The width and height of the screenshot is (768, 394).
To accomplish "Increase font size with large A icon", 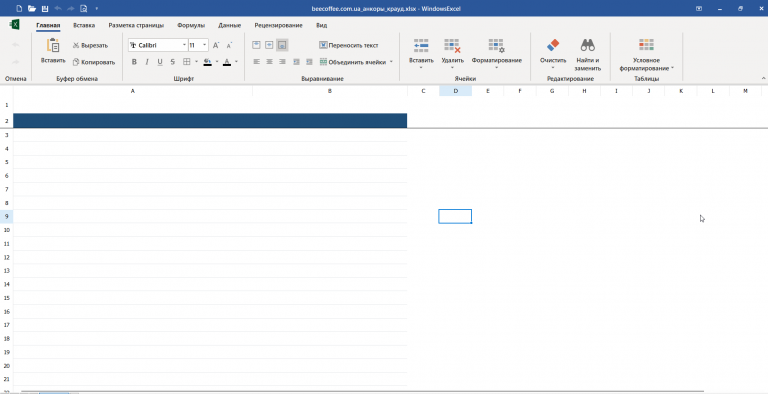I will tap(216, 45).
